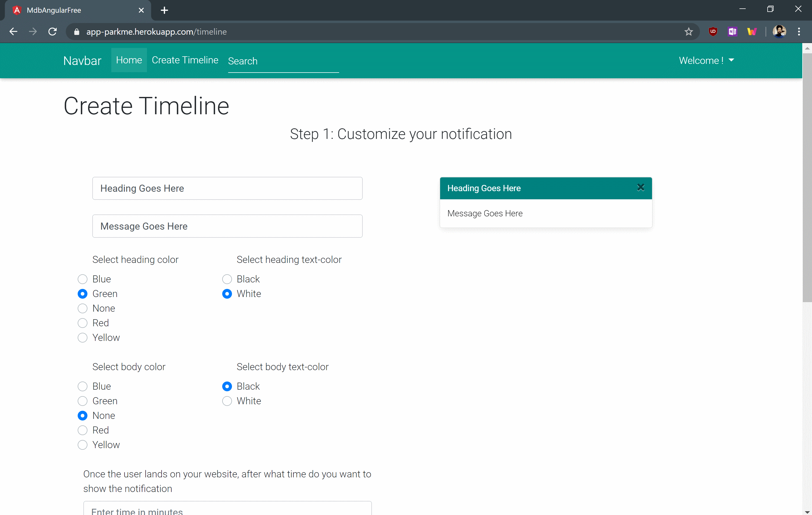Pick White body text-color radio

point(227,401)
